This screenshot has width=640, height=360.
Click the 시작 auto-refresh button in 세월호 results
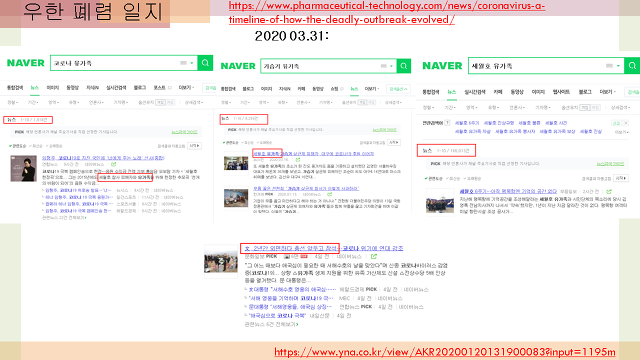[621, 178]
